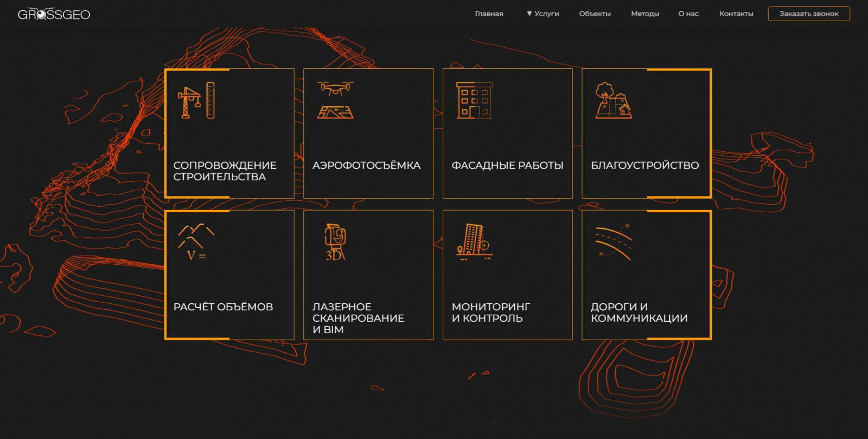Click the GROSSGEO logo
Viewport: 868px width, 439px height.
[x=54, y=14]
